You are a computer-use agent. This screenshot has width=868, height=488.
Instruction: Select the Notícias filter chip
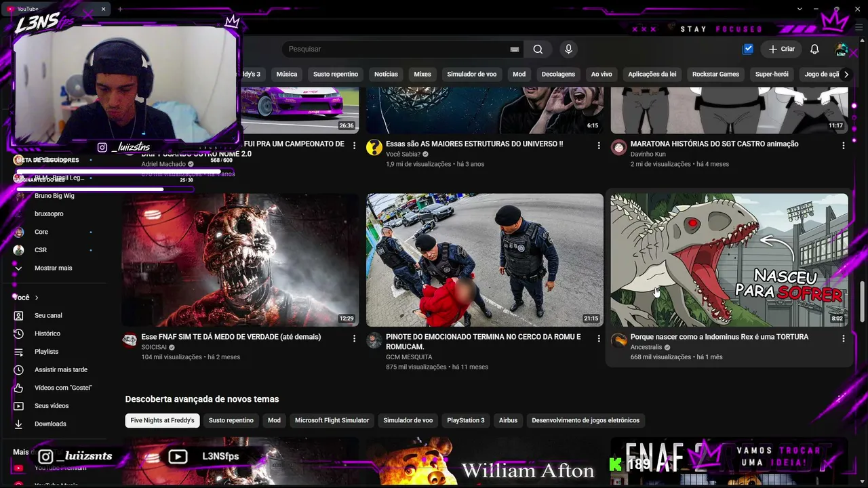coord(387,75)
